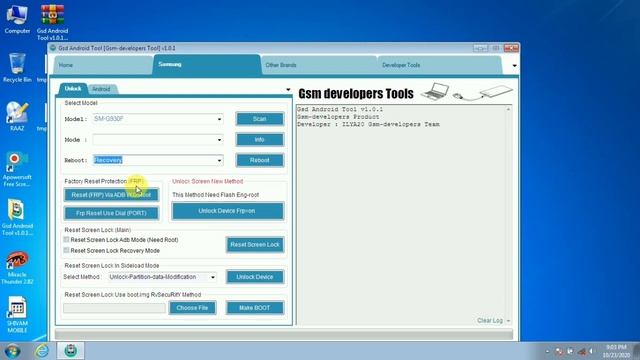Click 'This Method Need Flash Eng-root' text
Viewport: 640px width, 360px height.
pyautogui.click(x=216, y=195)
